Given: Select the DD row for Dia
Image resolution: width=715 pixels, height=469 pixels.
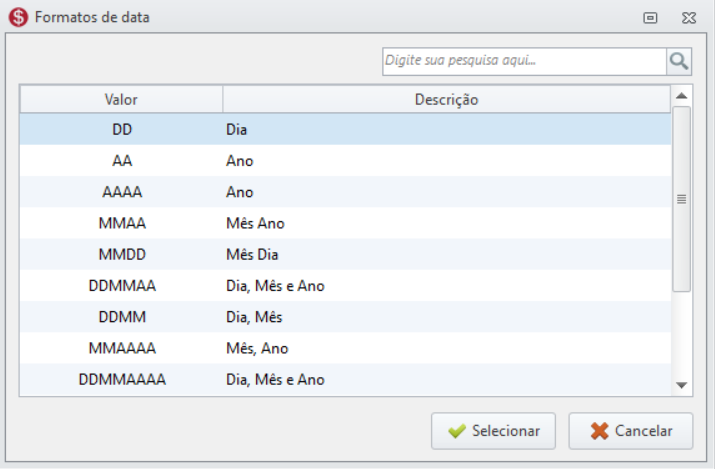Looking at the screenshot, I should coord(345,129).
